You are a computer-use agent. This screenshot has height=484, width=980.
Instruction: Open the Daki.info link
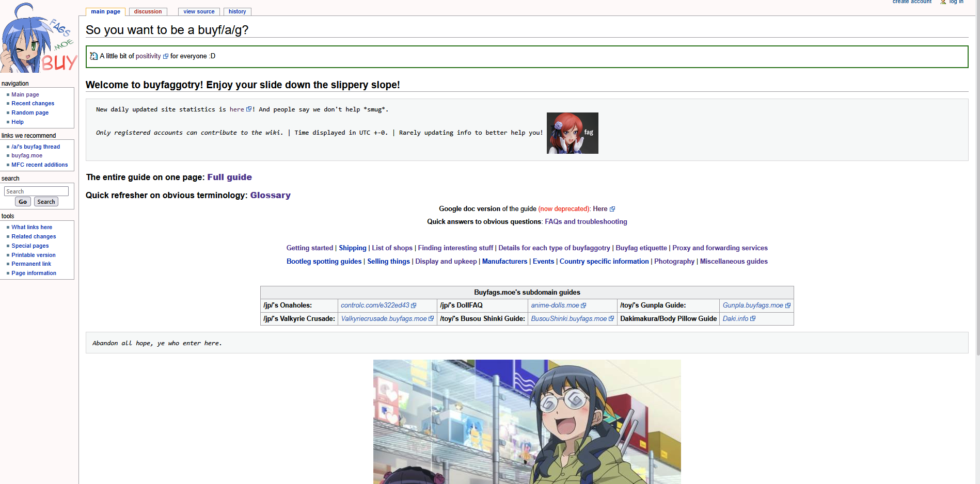coord(735,319)
